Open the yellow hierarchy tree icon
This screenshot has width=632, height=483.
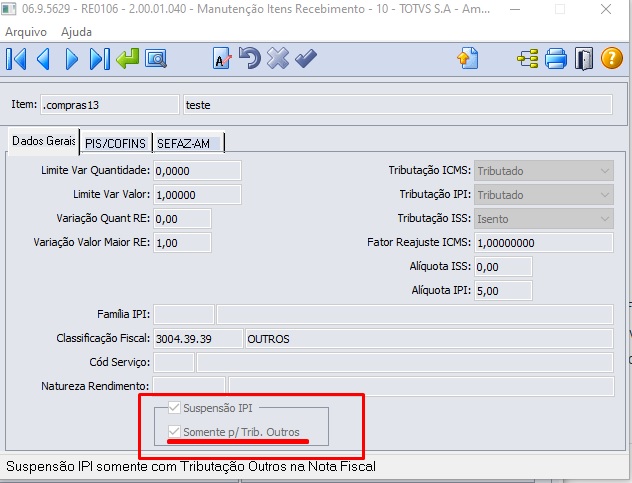coord(528,58)
